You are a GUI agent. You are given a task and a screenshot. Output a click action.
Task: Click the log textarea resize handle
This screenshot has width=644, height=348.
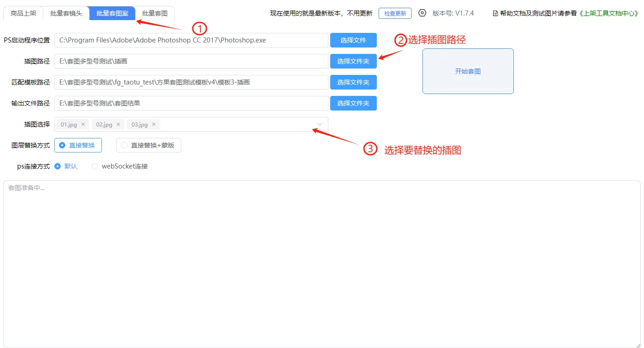638,345
